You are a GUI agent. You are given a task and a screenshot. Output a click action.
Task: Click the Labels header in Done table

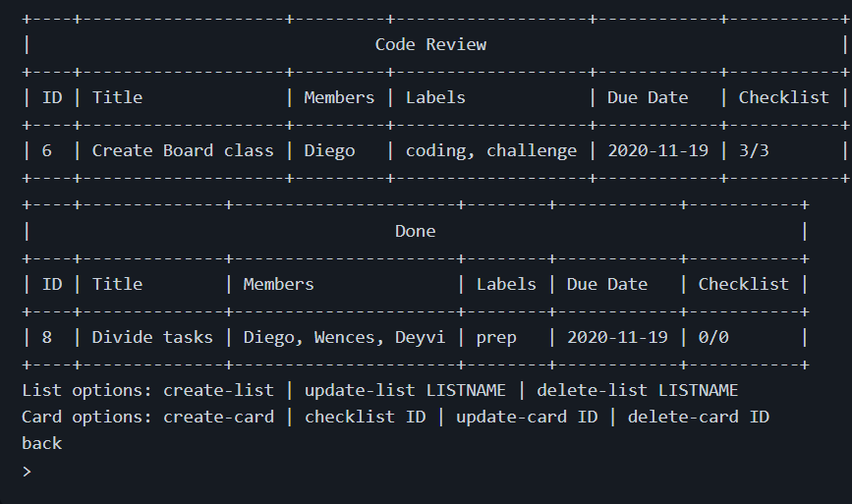[x=506, y=285]
